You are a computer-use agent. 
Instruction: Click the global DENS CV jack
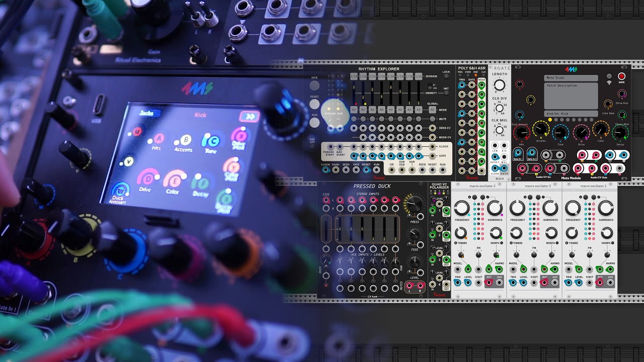432,128
